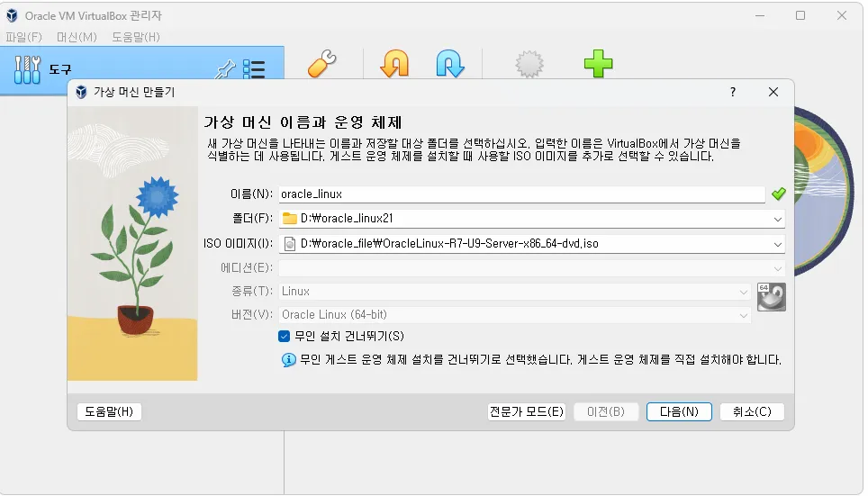Click the VirtualBox logo in main title bar
This screenshot has height=496, width=868.
[x=12, y=15]
